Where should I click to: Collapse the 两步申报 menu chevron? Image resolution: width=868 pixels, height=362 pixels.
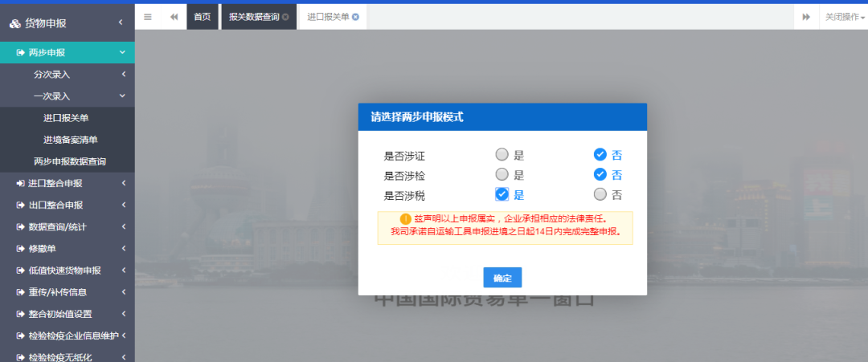pos(122,52)
